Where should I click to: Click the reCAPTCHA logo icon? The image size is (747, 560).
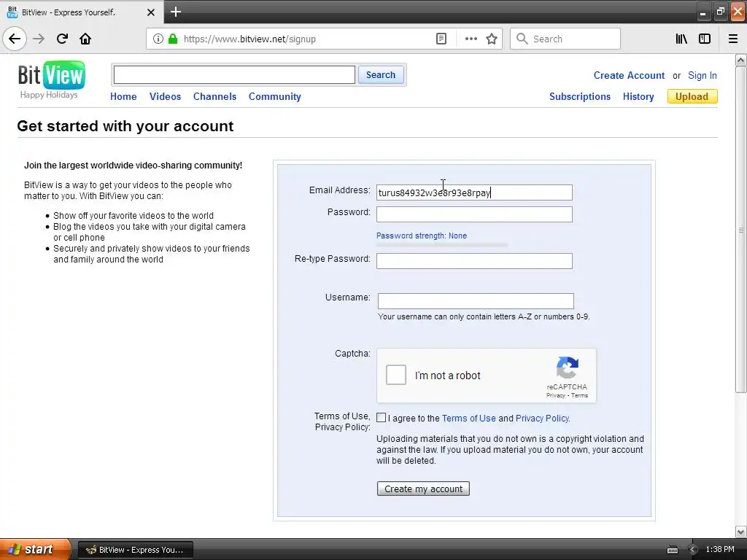pos(567,367)
